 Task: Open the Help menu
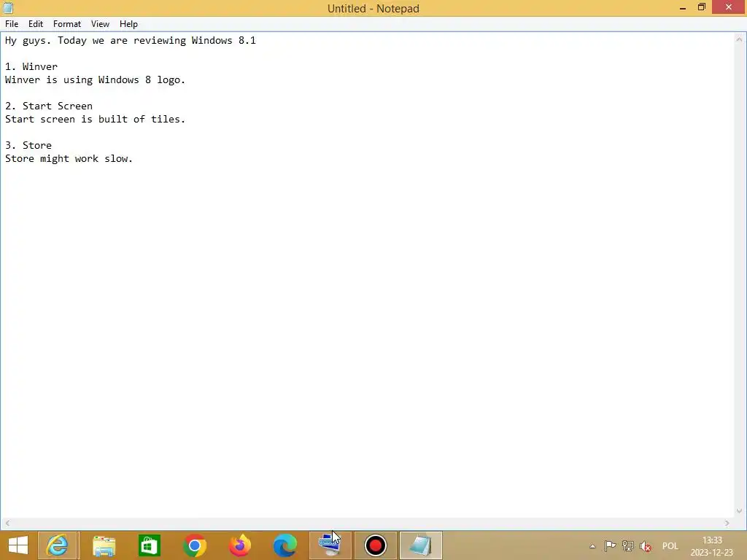(128, 24)
